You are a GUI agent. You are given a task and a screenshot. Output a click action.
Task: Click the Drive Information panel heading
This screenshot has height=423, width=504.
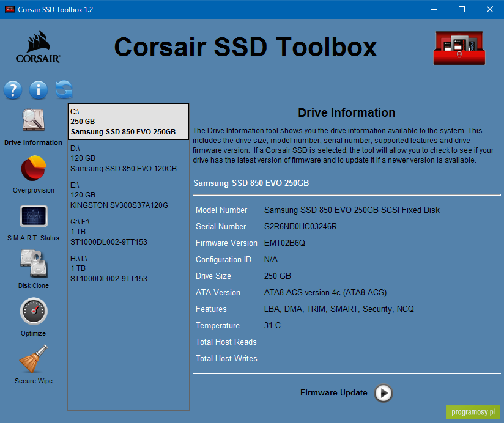346,112
